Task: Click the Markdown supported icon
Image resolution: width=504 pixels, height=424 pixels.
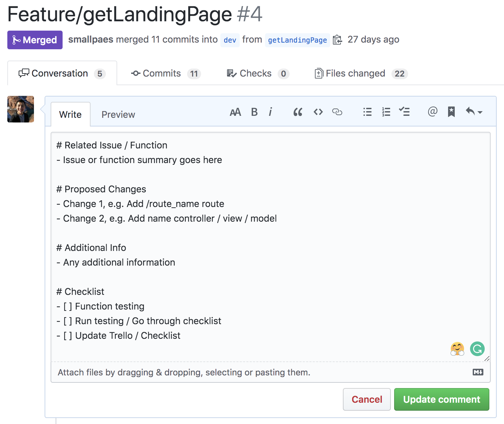Action: (478, 372)
